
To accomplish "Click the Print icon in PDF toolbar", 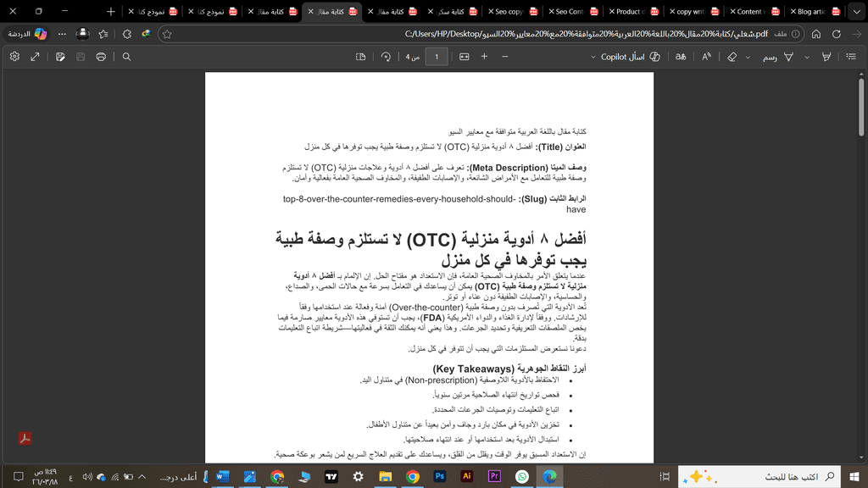I will 101,57.
